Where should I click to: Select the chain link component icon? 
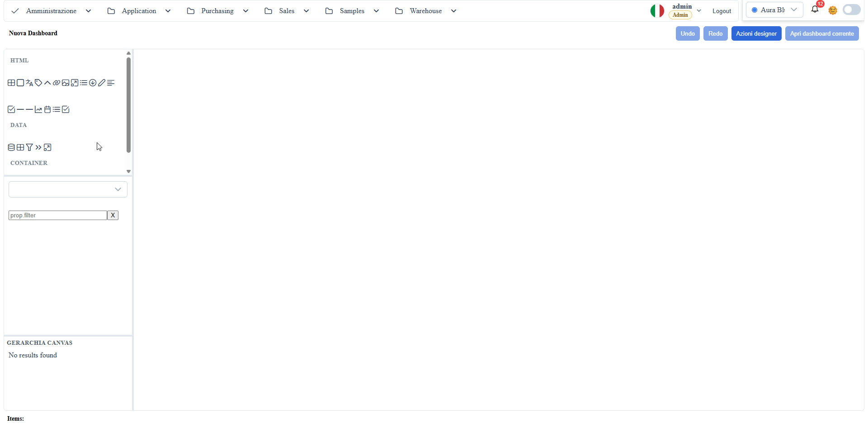(57, 83)
